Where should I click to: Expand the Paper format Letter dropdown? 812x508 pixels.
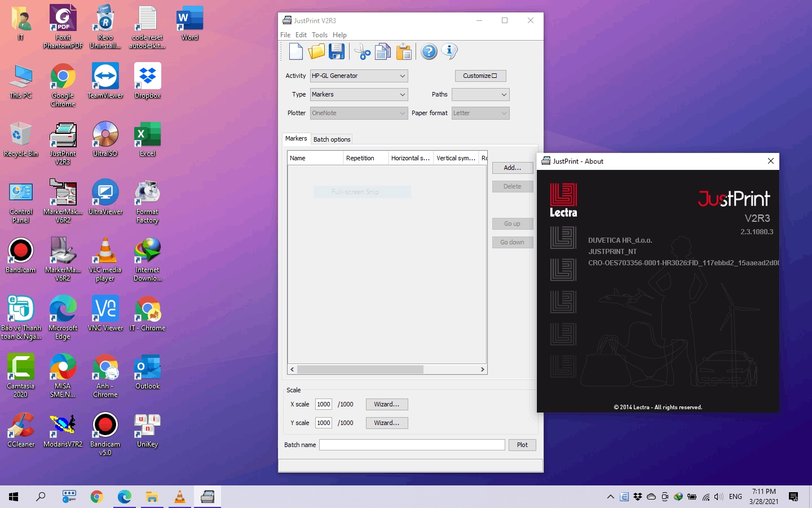[x=480, y=113]
